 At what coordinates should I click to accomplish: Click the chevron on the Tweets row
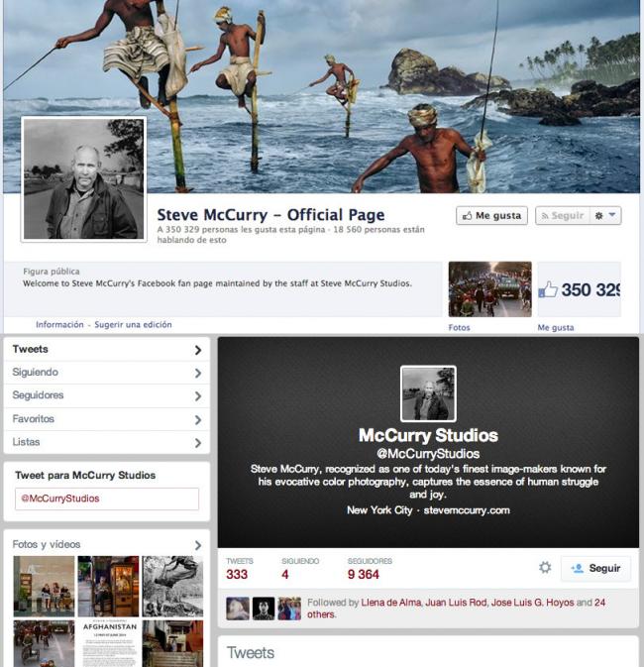198,350
